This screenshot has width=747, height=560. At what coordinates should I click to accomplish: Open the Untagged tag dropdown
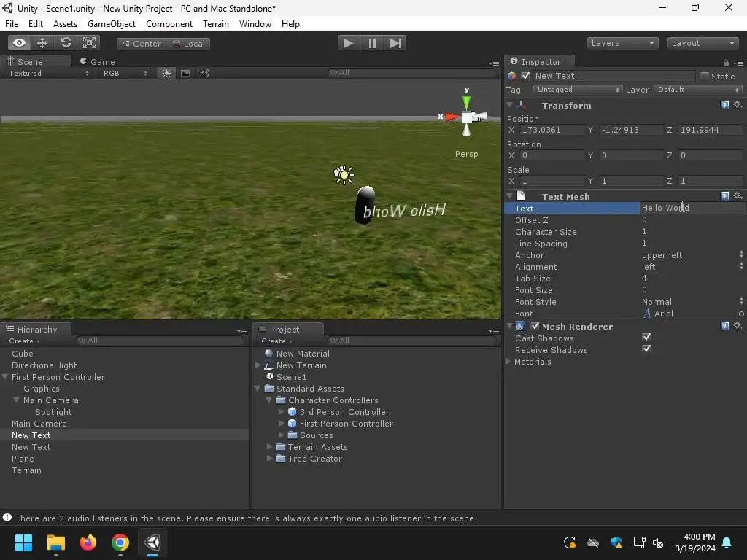click(x=578, y=90)
